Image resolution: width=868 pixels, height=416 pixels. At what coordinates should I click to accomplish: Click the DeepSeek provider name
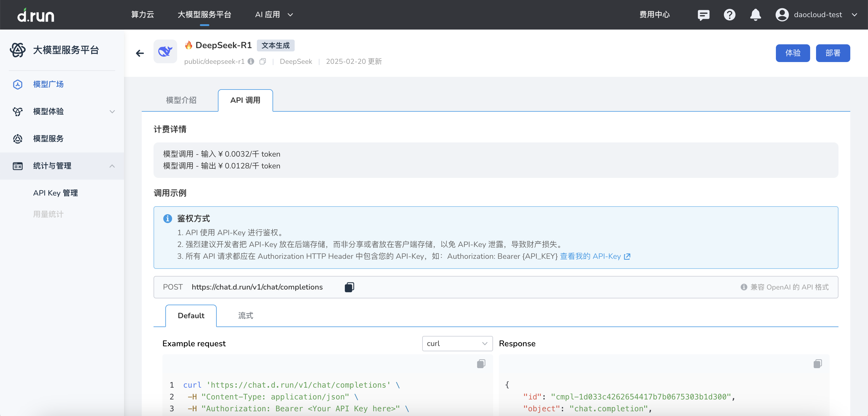coord(296,61)
